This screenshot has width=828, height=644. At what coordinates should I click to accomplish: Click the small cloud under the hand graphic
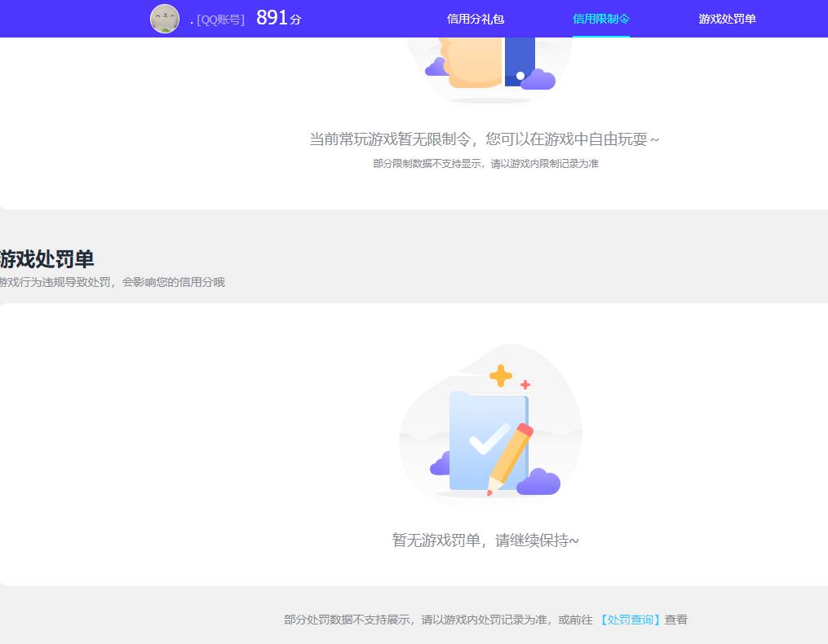tap(436, 65)
